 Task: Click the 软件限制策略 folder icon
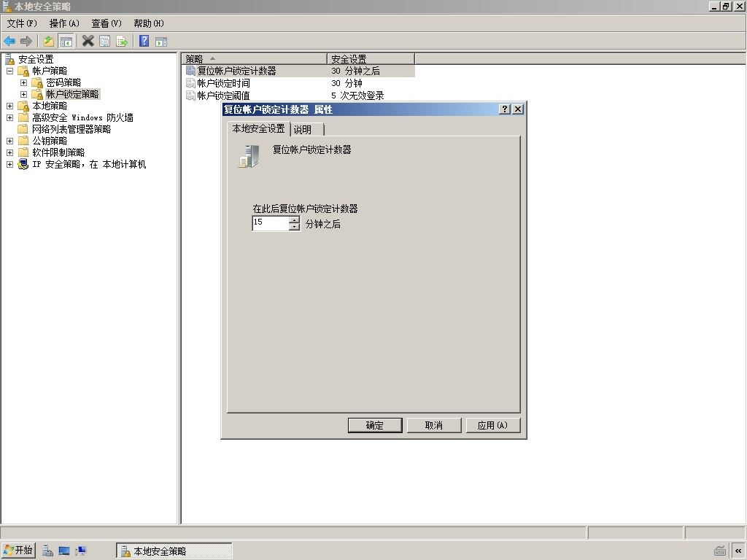[23, 152]
